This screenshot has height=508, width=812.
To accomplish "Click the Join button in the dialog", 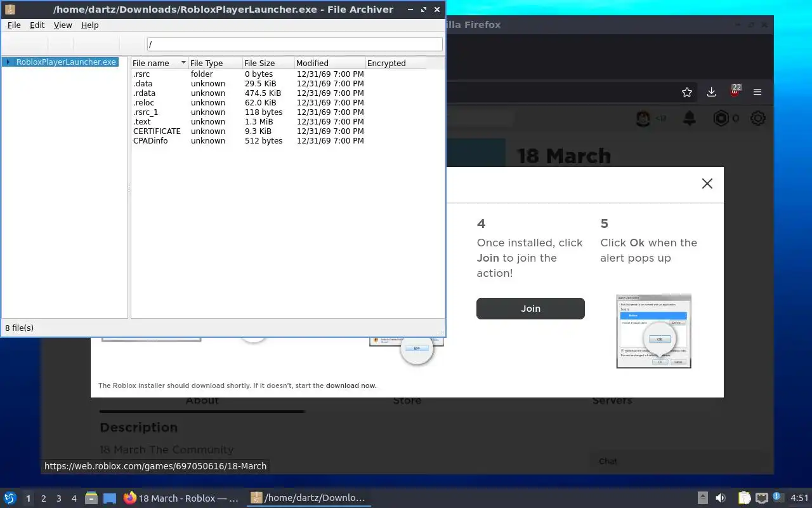I will pyautogui.click(x=530, y=309).
